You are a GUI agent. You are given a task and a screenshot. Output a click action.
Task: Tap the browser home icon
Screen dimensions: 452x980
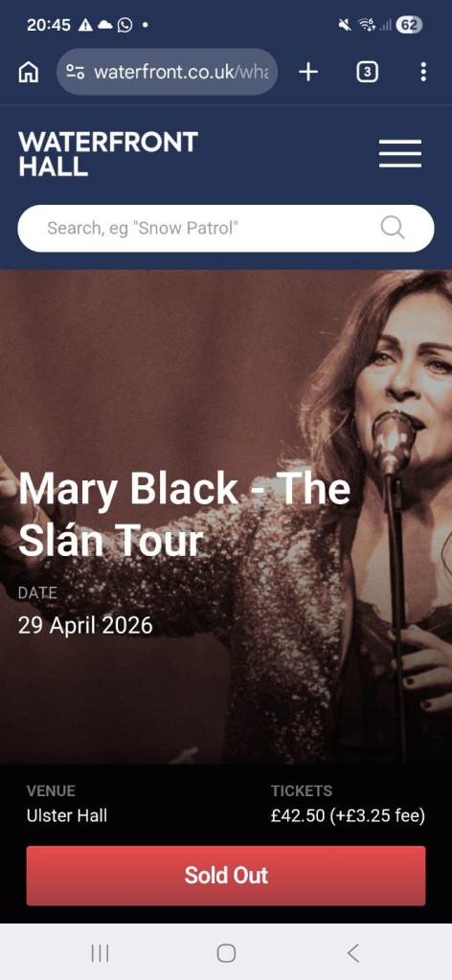28,73
